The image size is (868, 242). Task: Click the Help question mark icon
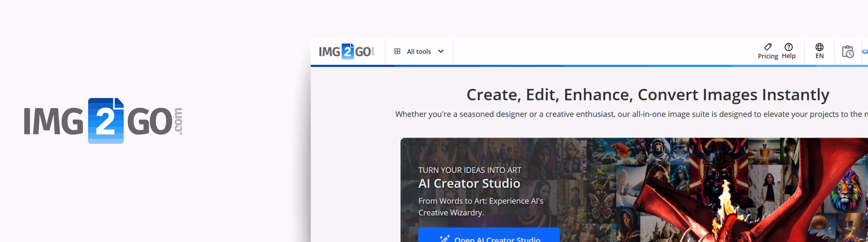point(788,47)
